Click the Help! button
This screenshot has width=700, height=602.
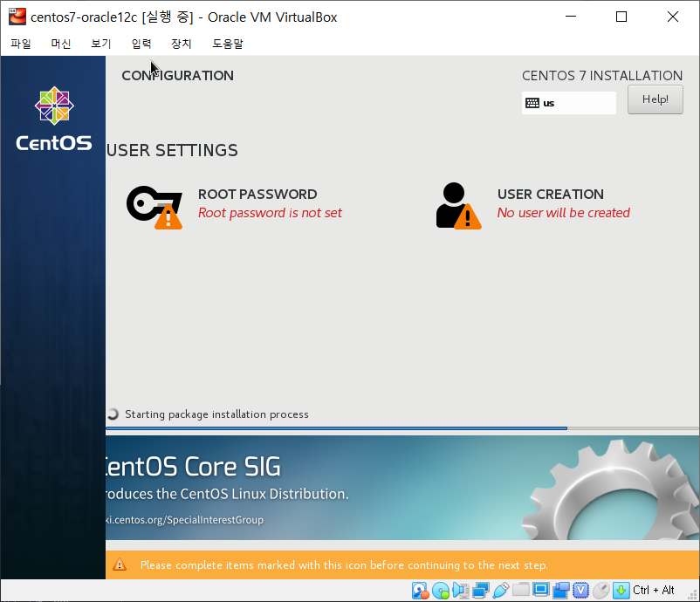655,99
